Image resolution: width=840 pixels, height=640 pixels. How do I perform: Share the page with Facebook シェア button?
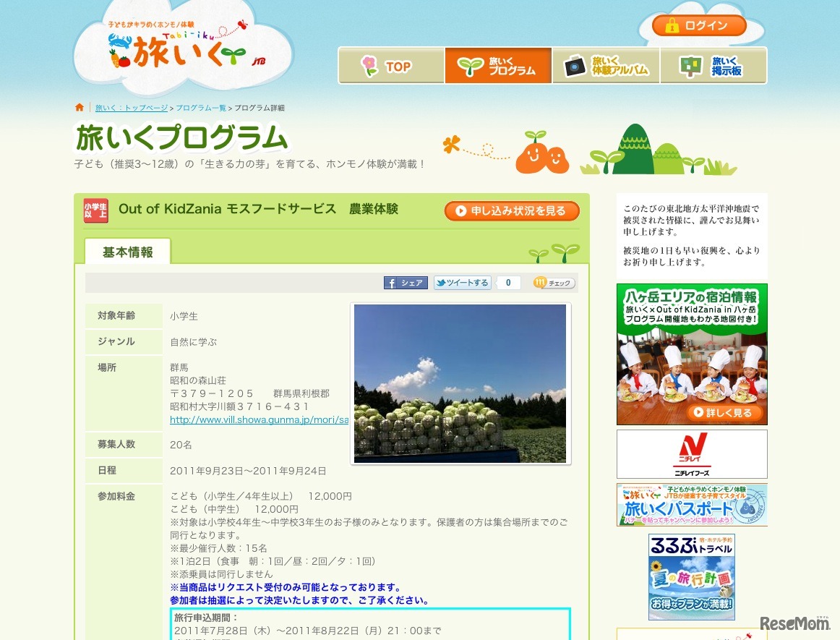pos(406,283)
